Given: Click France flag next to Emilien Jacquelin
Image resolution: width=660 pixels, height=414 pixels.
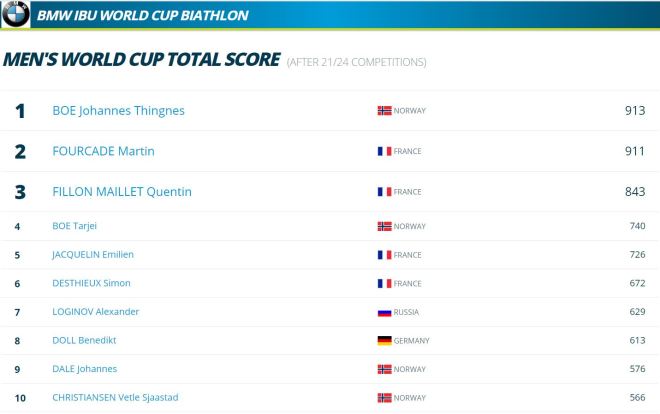Looking at the screenshot, I should (x=384, y=255).
